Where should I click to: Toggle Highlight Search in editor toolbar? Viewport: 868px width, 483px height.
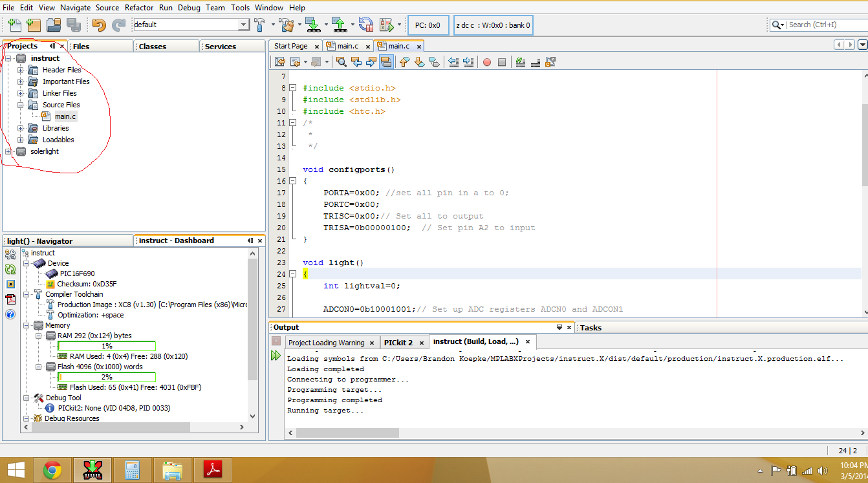click(385, 62)
